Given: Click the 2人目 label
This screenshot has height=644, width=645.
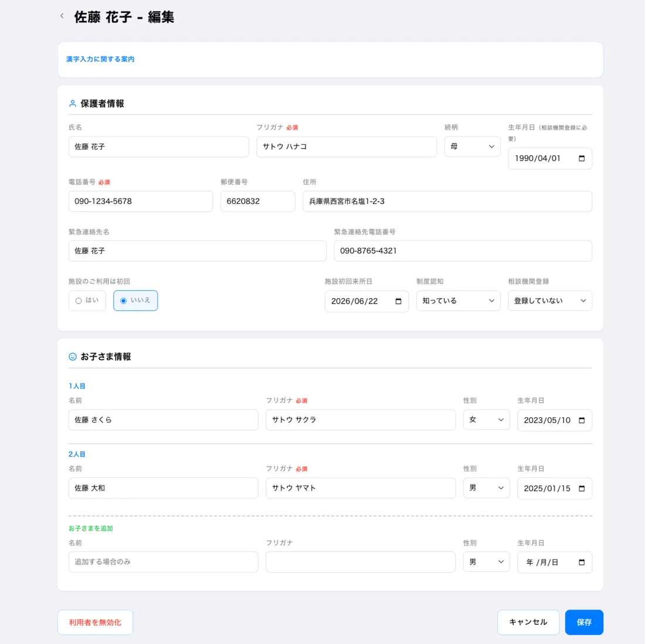Looking at the screenshot, I should point(77,454).
